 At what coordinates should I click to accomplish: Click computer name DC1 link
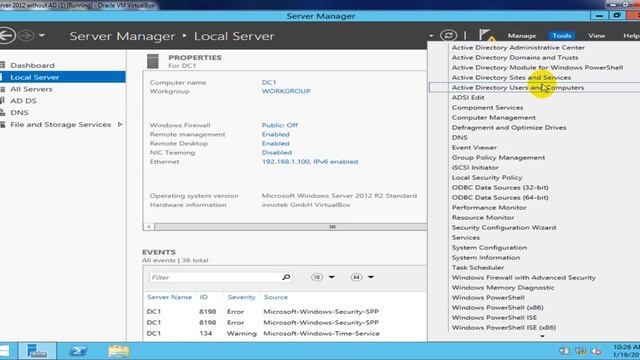[269, 82]
